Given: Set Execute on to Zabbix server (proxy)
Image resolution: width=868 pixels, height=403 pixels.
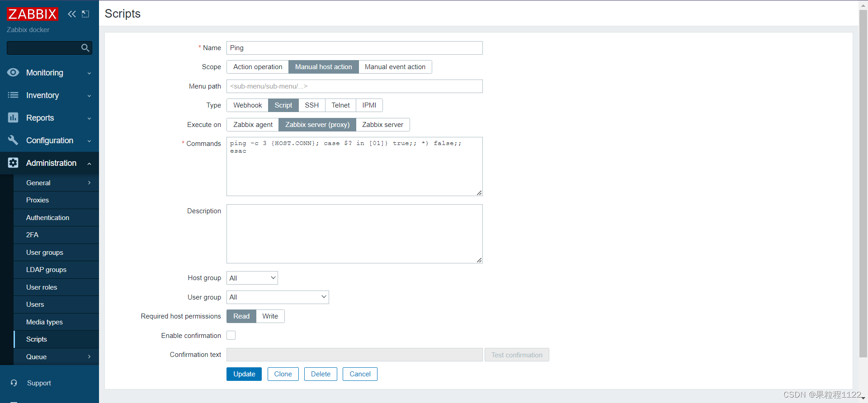Looking at the screenshot, I should (x=317, y=125).
